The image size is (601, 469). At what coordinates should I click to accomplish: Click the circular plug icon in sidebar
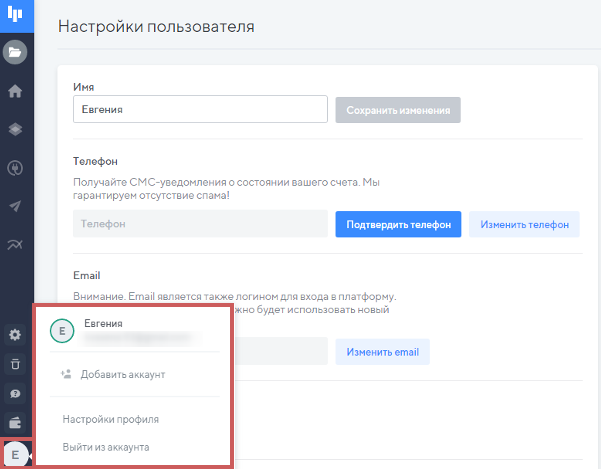click(16, 168)
